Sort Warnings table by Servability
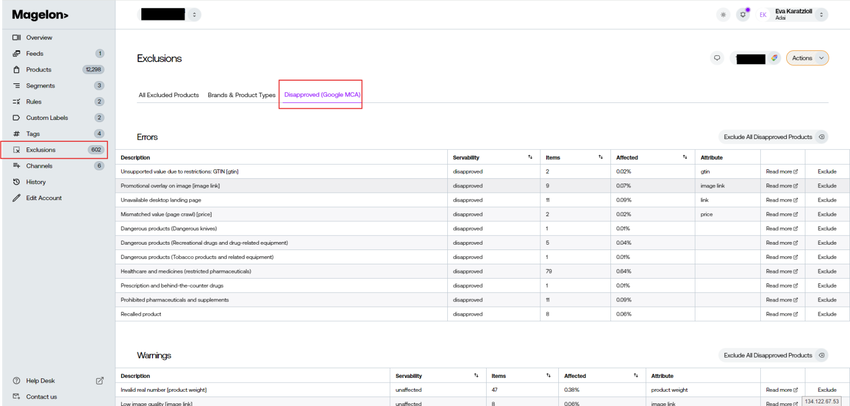Screen dimensions: 850x406 click(x=475, y=376)
